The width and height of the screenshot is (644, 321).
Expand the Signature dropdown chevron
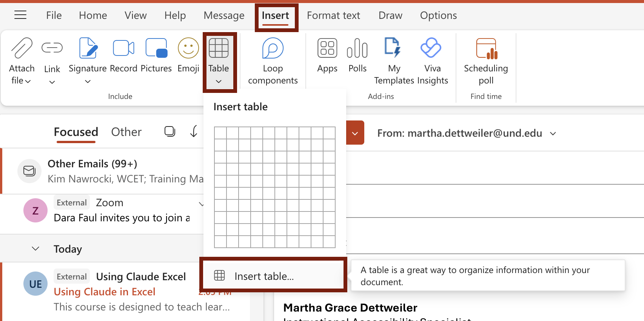point(88,81)
